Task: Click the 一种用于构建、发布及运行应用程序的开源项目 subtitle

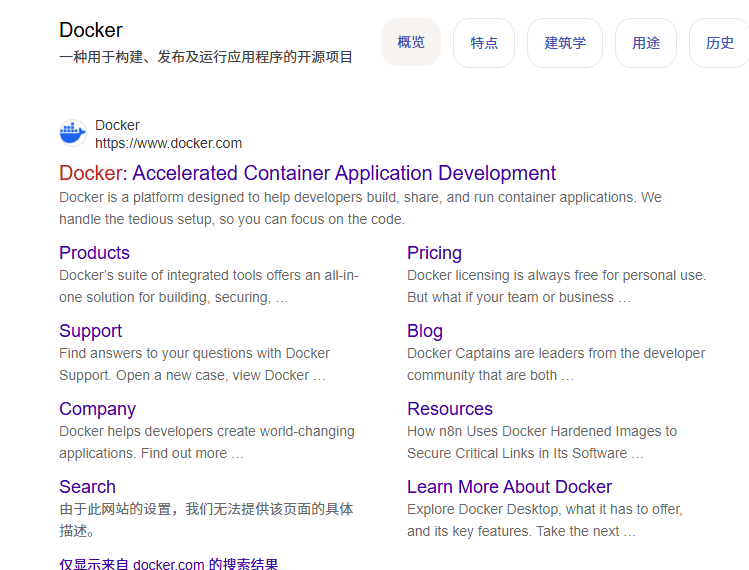Action: point(206,57)
